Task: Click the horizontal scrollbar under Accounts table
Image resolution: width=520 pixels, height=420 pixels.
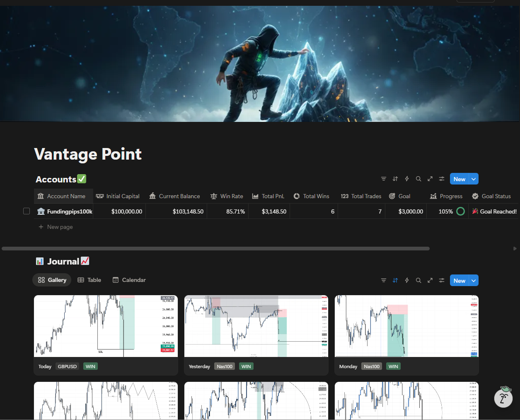Action: pos(215,249)
